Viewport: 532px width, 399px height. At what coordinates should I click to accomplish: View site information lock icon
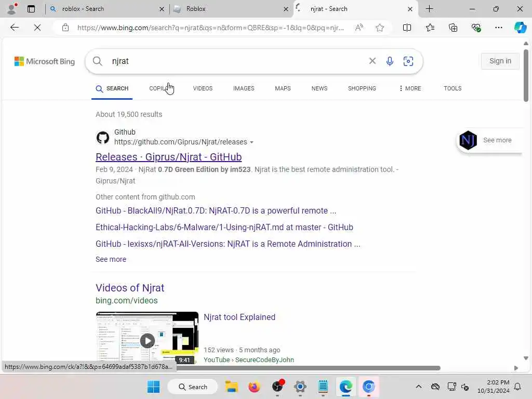(65, 28)
